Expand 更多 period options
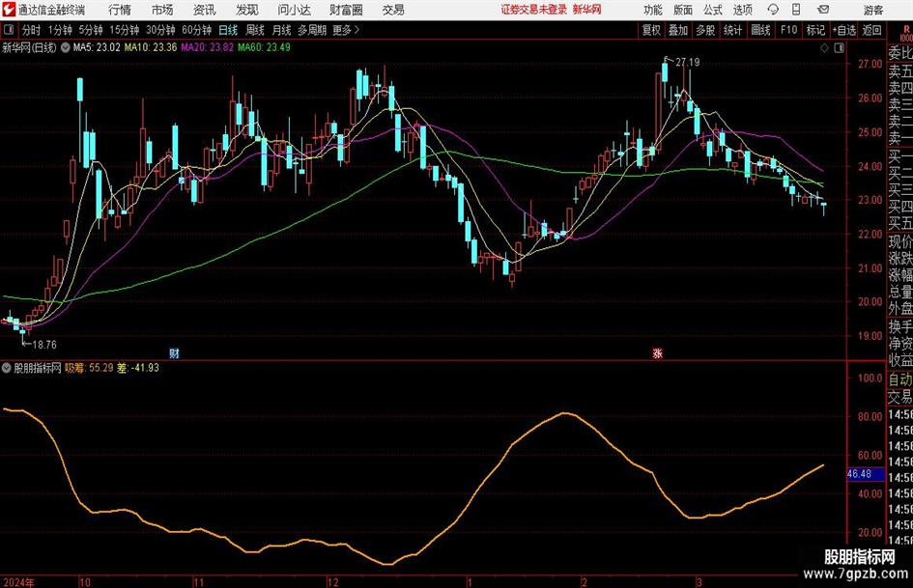Screen dimensions: 913x588 tap(346, 30)
